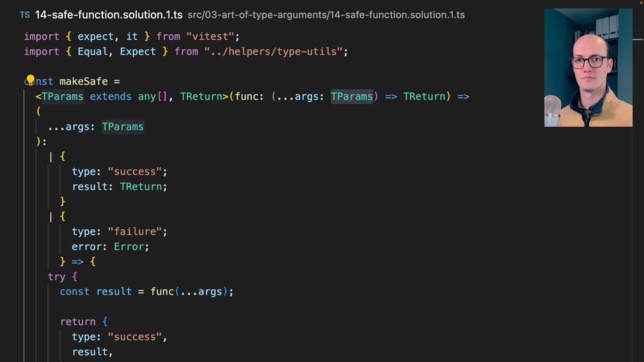This screenshot has width=644, height=362.
Task: Select the 14-safe-function.solution.1.ts tab title
Action: point(107,14)
